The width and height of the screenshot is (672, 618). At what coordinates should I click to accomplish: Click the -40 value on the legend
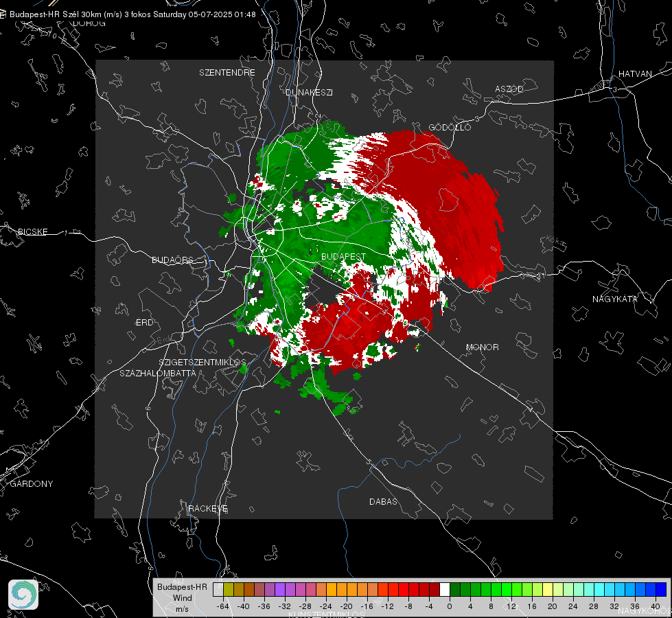coord(243,606)
